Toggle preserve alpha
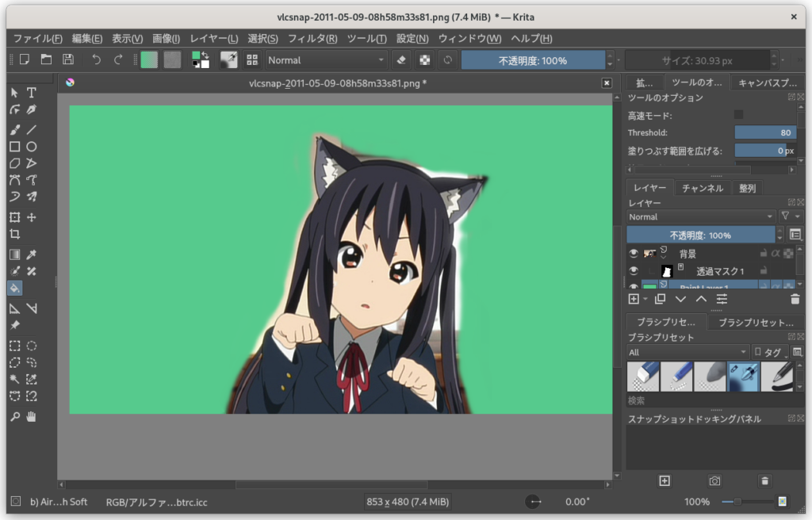The height and width of the screenshot is (520, 812). (425, 60)
